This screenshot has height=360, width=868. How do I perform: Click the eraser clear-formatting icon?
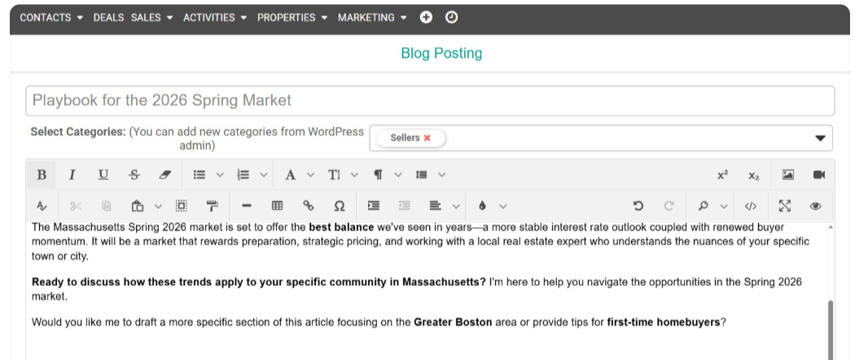pos(164,174)
